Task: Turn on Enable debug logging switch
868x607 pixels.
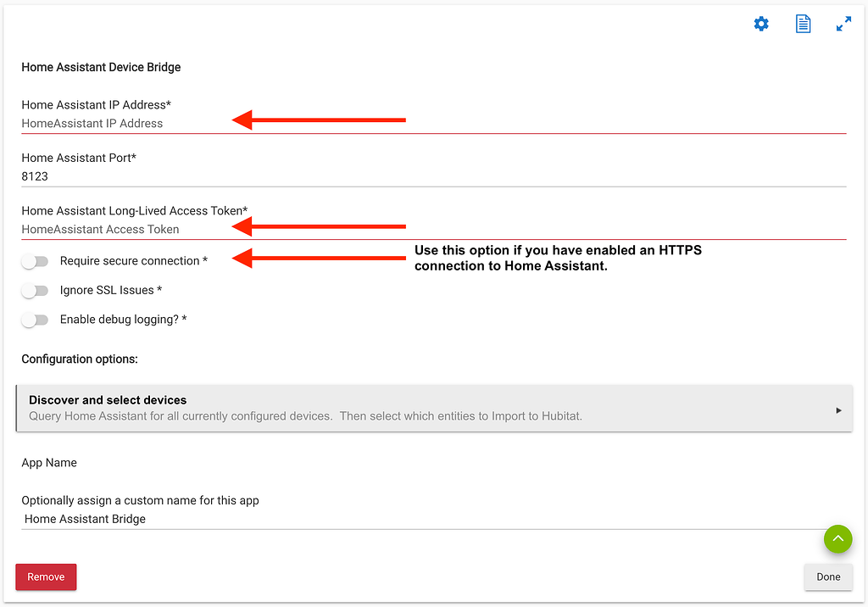Action: coord(35,320)
